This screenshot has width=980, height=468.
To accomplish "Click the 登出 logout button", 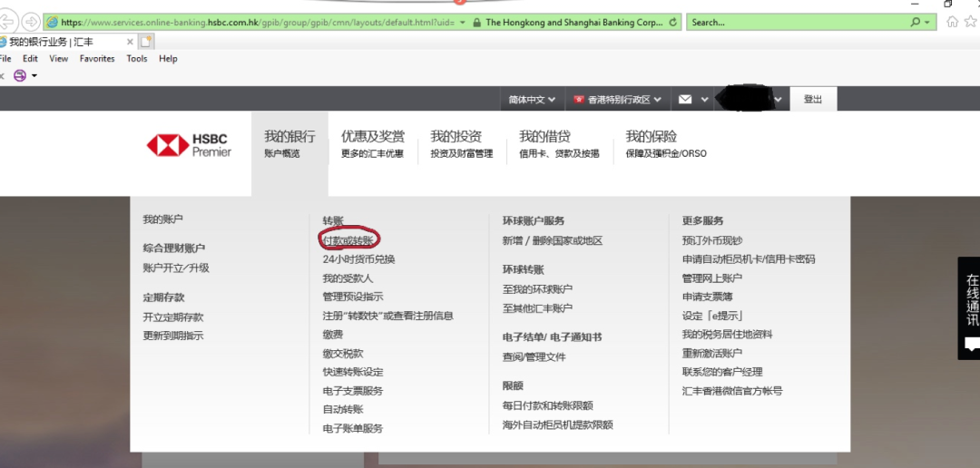I will click(x=813, y=100).
